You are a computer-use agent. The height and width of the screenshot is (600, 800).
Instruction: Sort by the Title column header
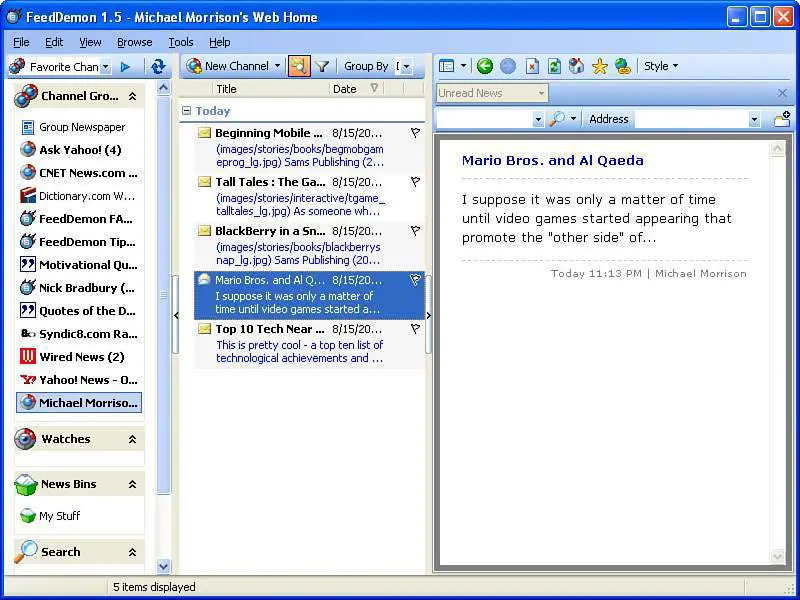(270, 89)
